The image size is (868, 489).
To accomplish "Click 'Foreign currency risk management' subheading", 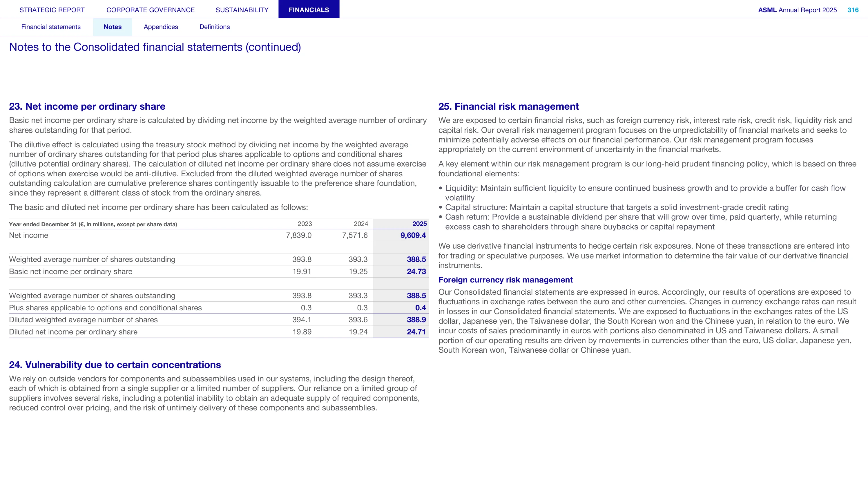I will (505, 280).
